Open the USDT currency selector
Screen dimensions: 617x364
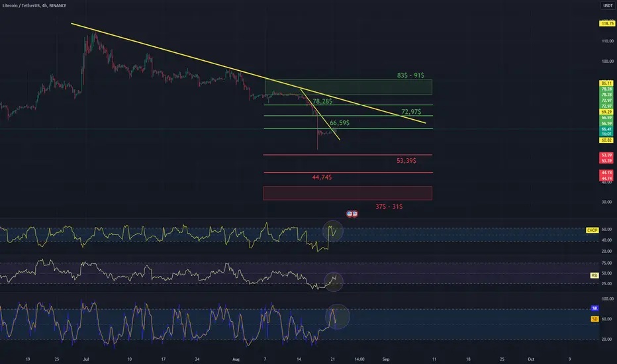pos(608,5)
